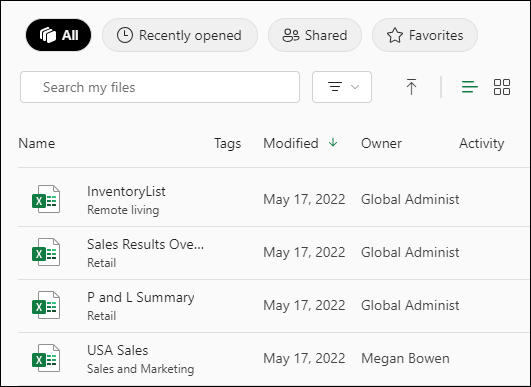Image resolution: width=531 pixels, height=387 pixels.
Task: Switch to Recently opened filter
Action: [180, 35]
